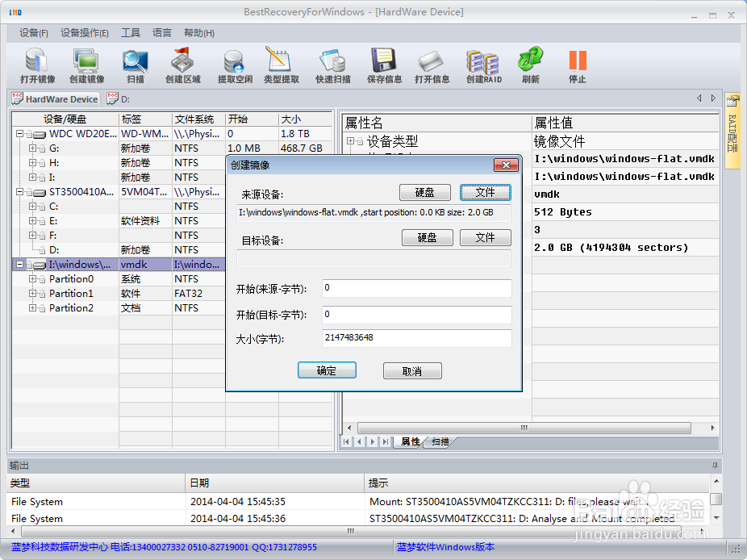Expand the 设备类型 property row

[351, 140]
